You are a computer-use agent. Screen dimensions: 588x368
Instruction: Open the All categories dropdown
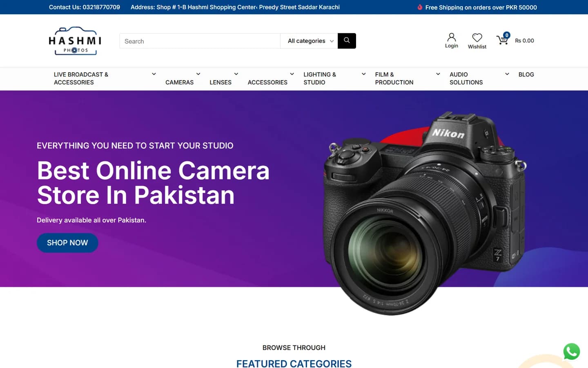[309, 41]
